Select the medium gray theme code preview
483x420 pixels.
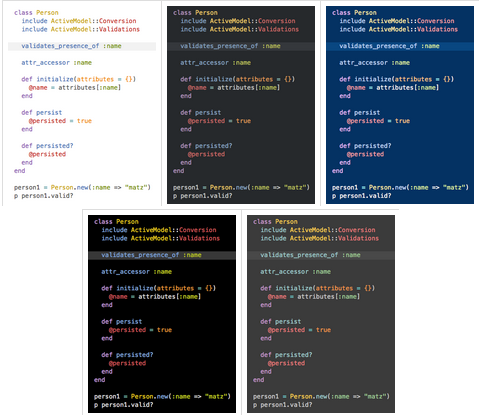321,314
